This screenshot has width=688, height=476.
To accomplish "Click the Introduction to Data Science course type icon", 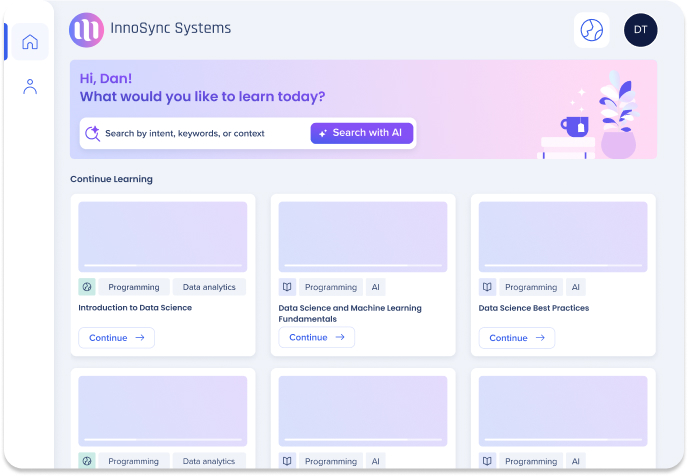I will pyautogui.click(x=87, y=287).
